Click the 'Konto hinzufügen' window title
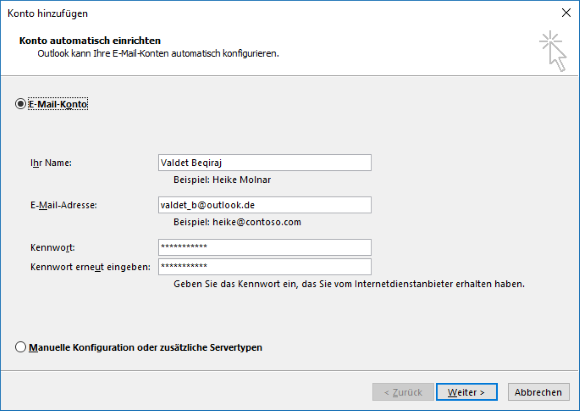Image resolution: width=580 pixels, height=411 pixels. pyautogui.click(x=47, y=14)
